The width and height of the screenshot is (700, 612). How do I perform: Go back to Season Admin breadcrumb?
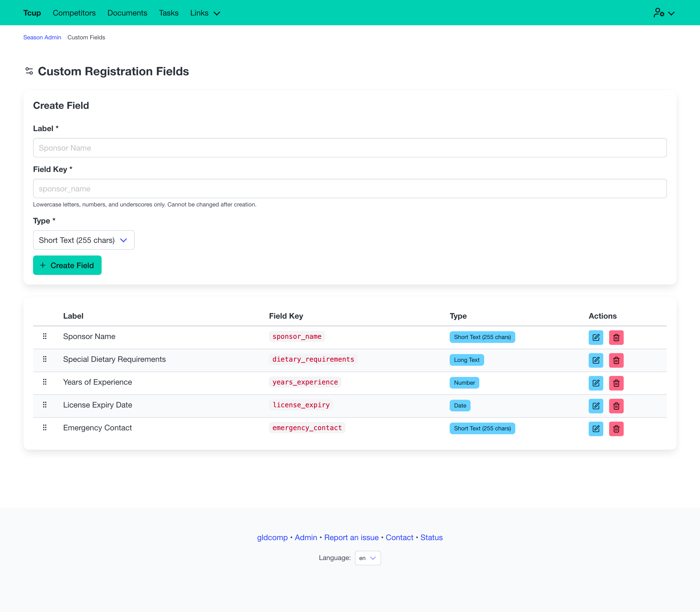(42, 38)
